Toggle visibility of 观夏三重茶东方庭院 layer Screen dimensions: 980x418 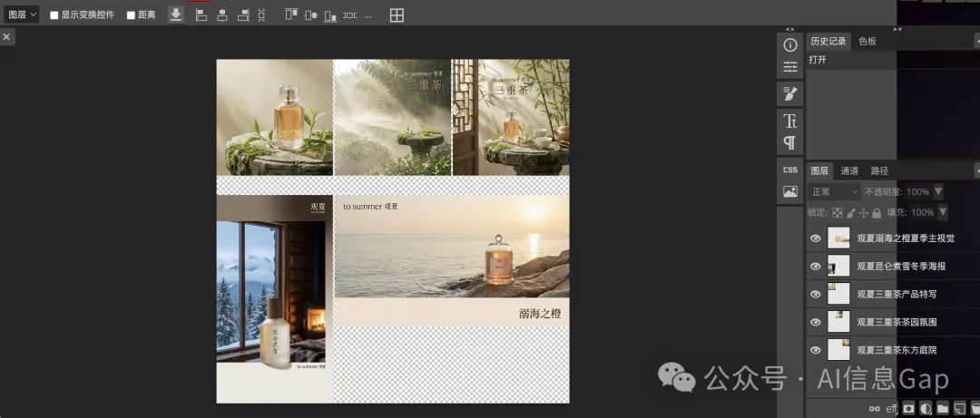click(x=815, y=350)
